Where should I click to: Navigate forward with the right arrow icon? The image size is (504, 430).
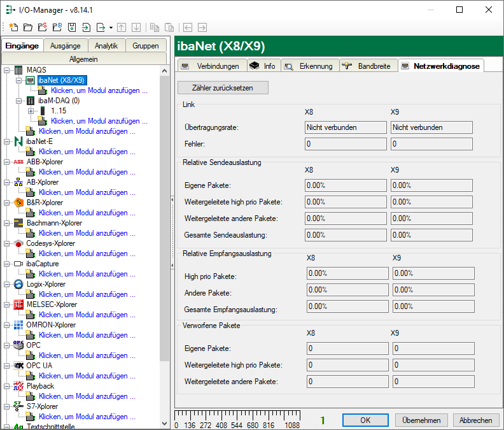202,27
